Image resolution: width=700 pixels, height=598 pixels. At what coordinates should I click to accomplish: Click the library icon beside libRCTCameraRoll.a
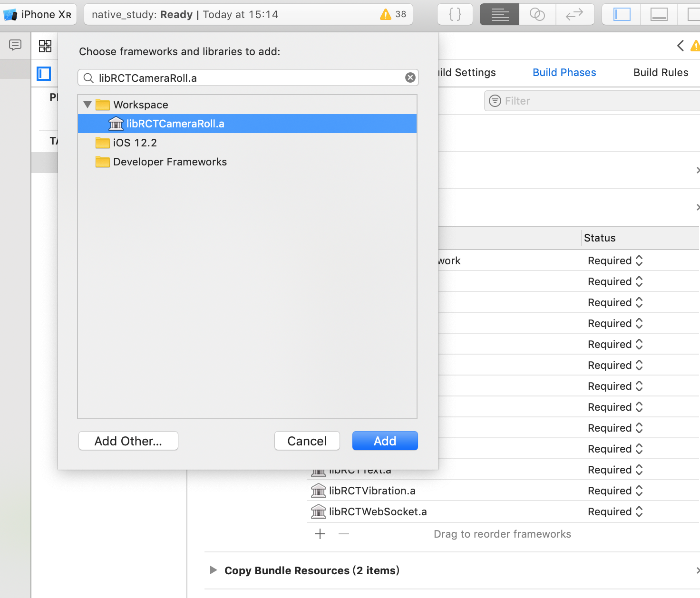coord(116,124)
